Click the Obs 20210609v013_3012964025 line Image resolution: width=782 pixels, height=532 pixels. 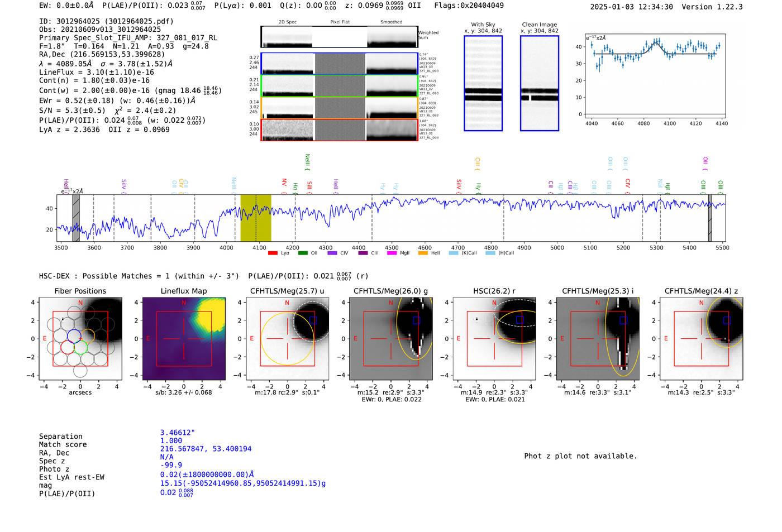tap(100, 29)
